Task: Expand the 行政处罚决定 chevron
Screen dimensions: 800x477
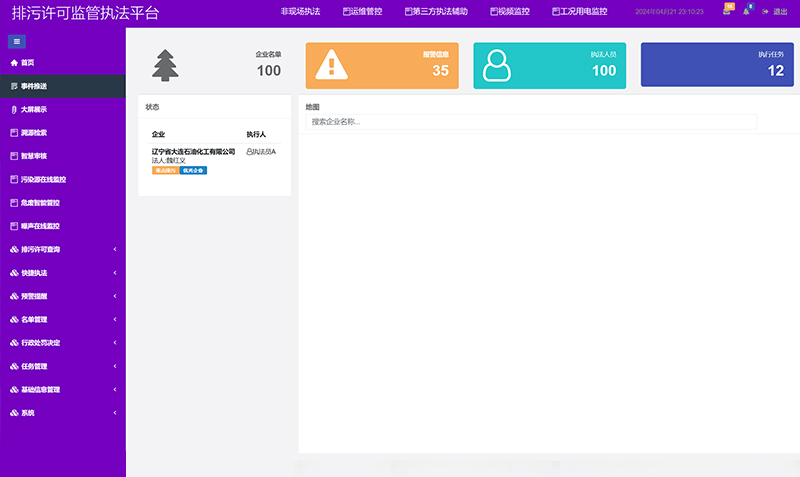Action: [115, 343]
